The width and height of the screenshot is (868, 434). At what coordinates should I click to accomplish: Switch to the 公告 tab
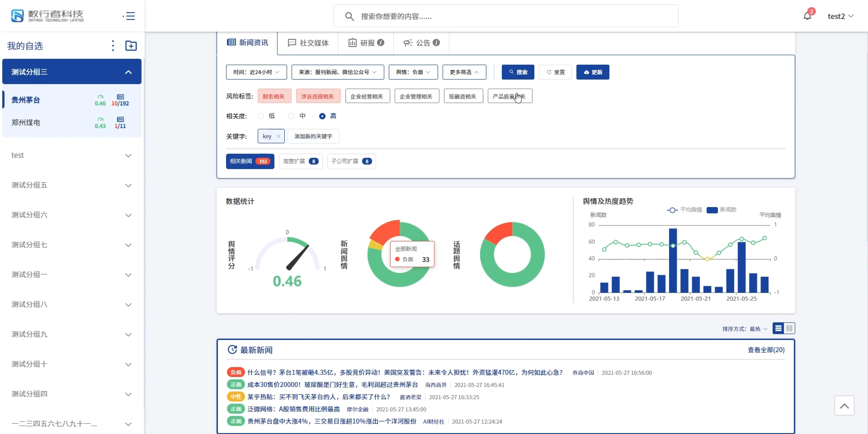pos(421,43)
